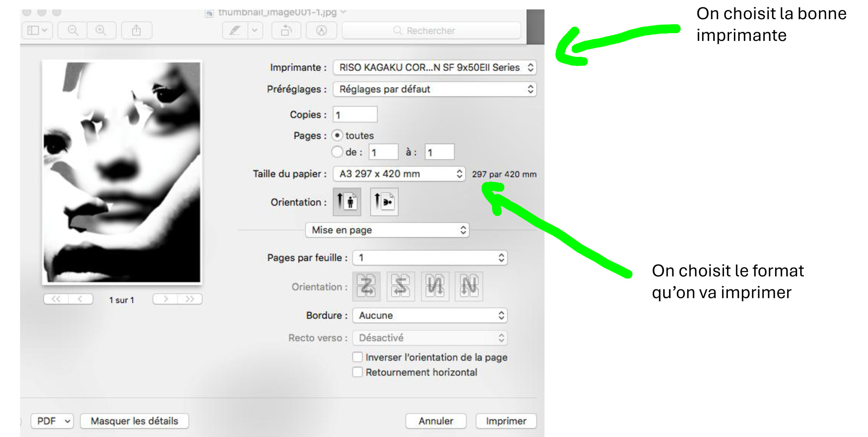
Task: Expand the 'Mise en page' dropdown
Action: pos(387,230)
